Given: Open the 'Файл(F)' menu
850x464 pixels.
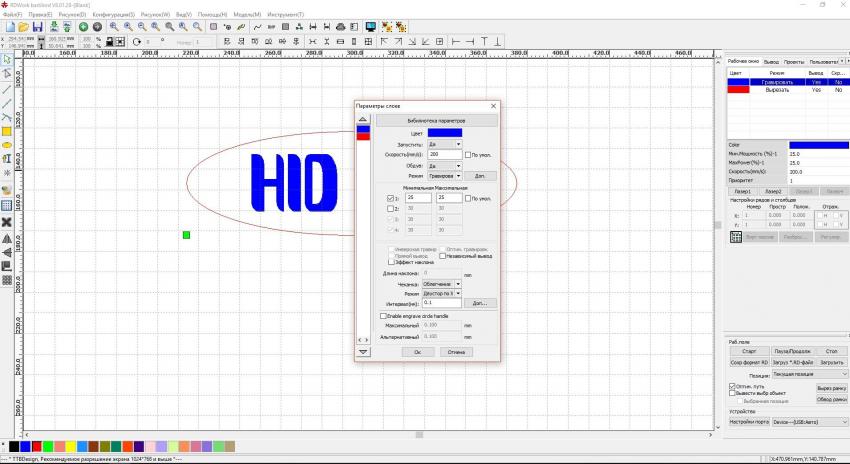Looking at the screenshot, I should (x=12, y=16).
